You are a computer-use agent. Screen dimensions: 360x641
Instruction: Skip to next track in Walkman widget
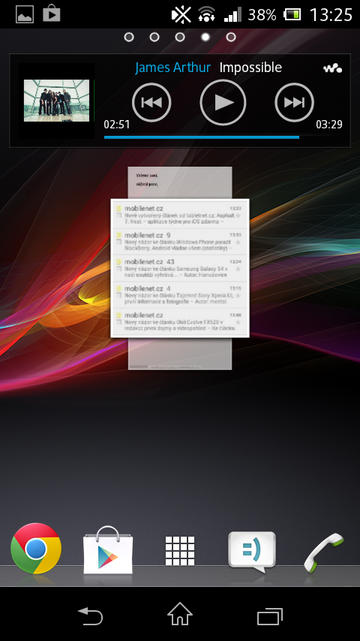click(x=294, y=102)
